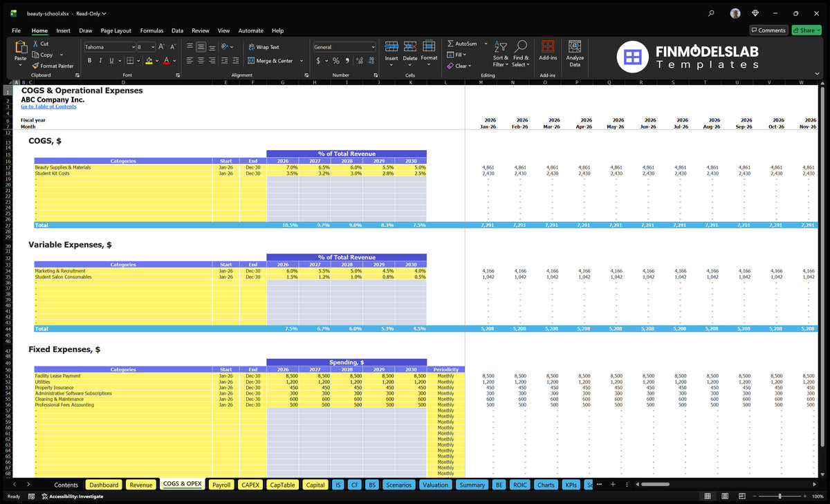Image resolution: width=830 pixels, height=504 pixels.
Task: Align text right
Action: (x=212, y=61)
